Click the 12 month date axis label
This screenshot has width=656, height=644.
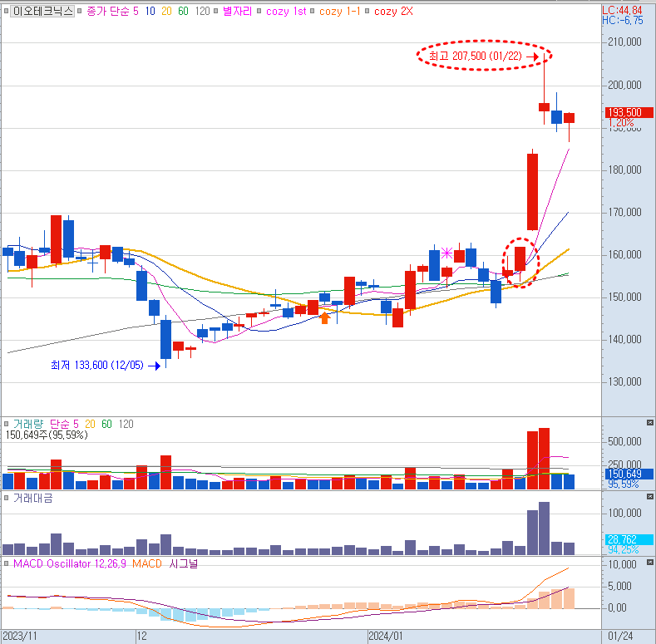(x=142, y=637)
